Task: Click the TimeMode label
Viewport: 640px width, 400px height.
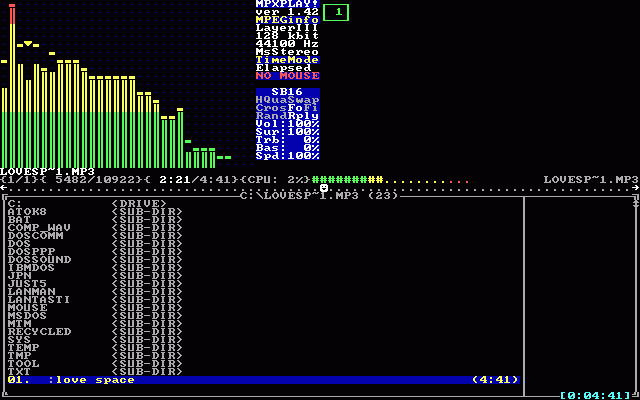Action: (x=287, y=59)
